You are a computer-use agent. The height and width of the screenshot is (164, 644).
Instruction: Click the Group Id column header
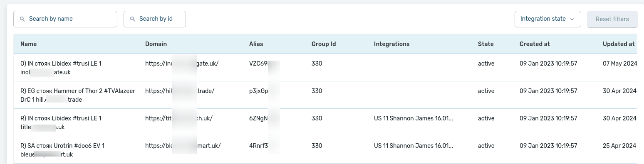pos(324,44)
